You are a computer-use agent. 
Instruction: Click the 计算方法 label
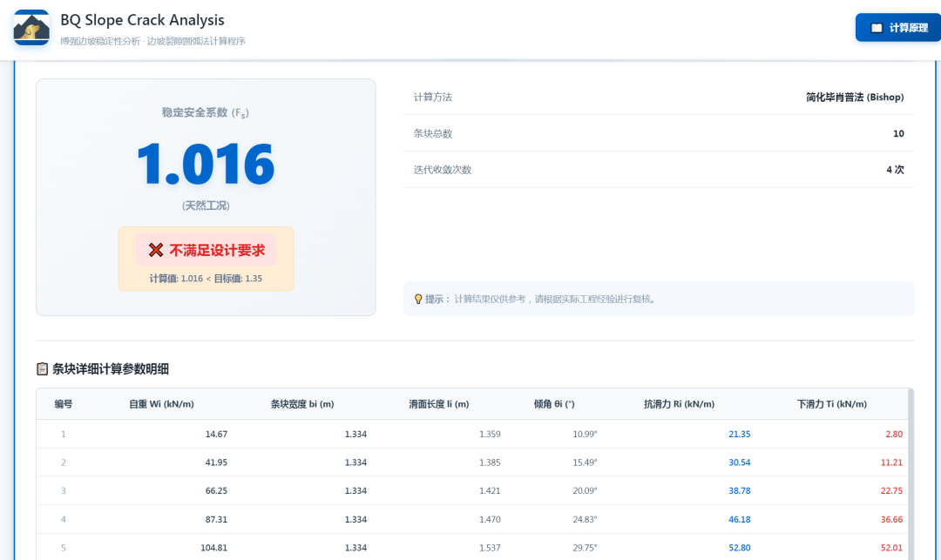click(x=433, y=98)
